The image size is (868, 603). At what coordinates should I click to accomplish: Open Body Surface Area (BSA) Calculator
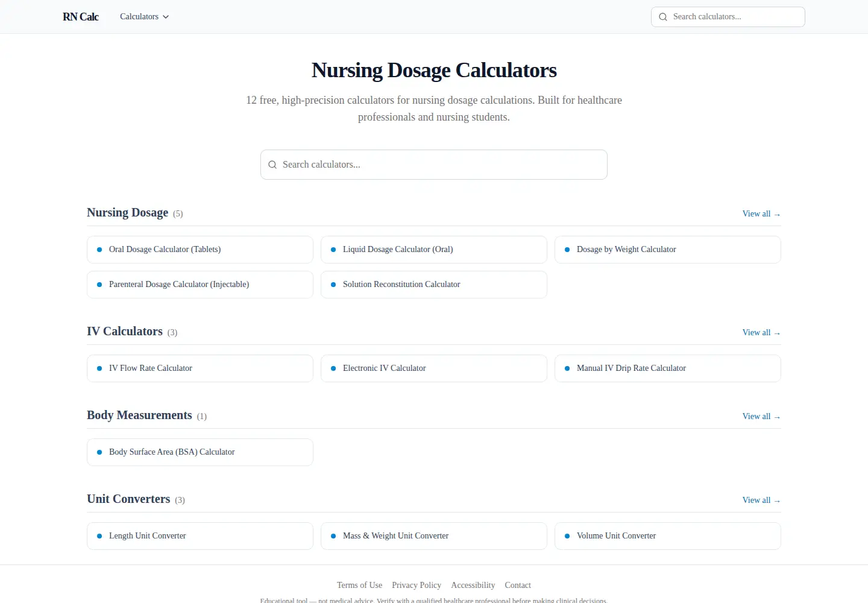click(200, 452)
